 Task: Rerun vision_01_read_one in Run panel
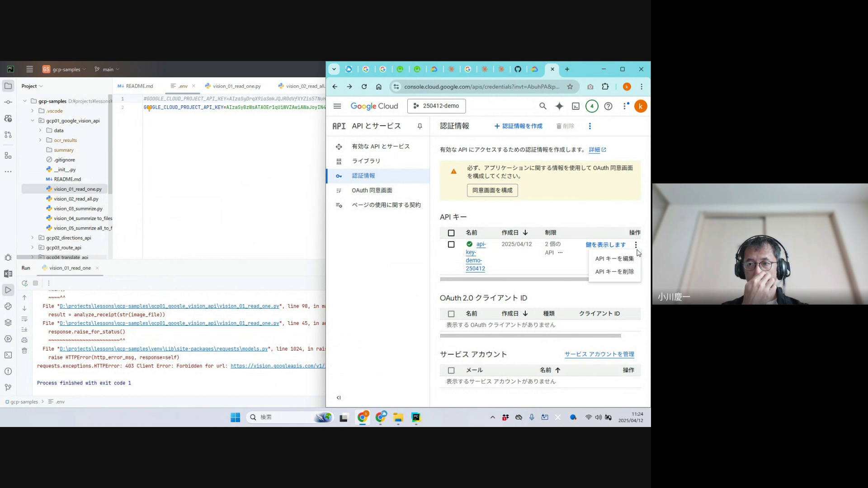pos(24,283)
